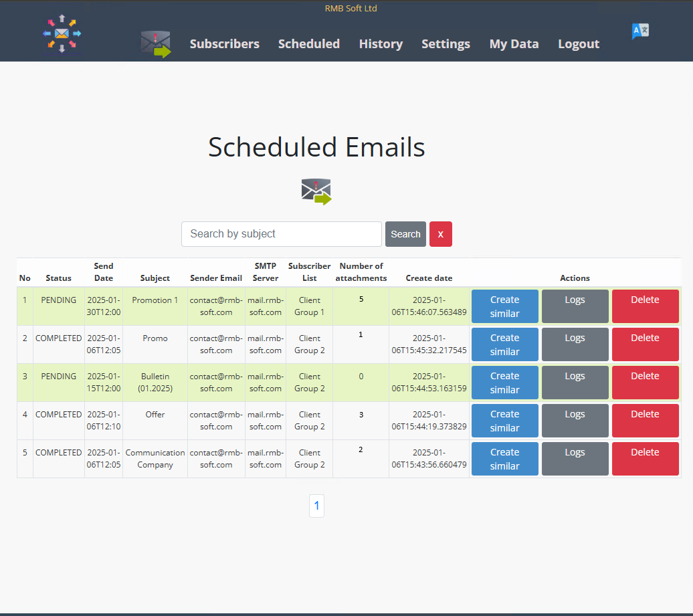Image resolution: width=693 pixels, height=616 pixels.
Task: Click the envelope icon below Scheduled Emails heading
Action: pyautogui.click(x=316, y=192)
